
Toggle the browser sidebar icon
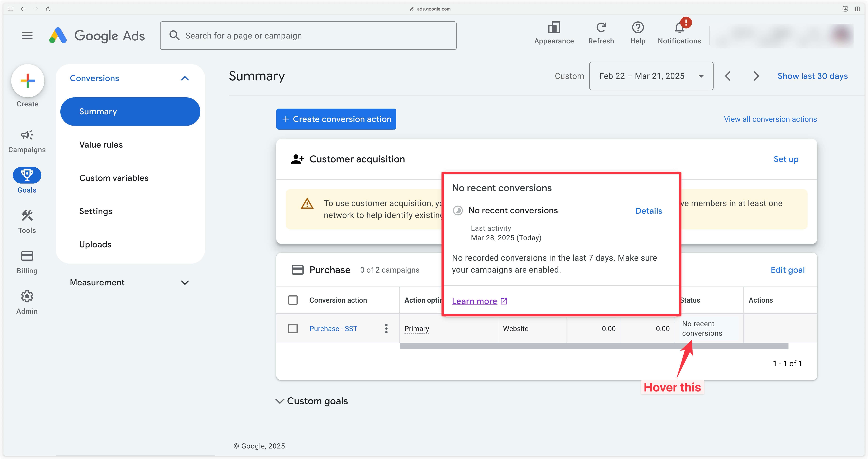click(11, 9)
